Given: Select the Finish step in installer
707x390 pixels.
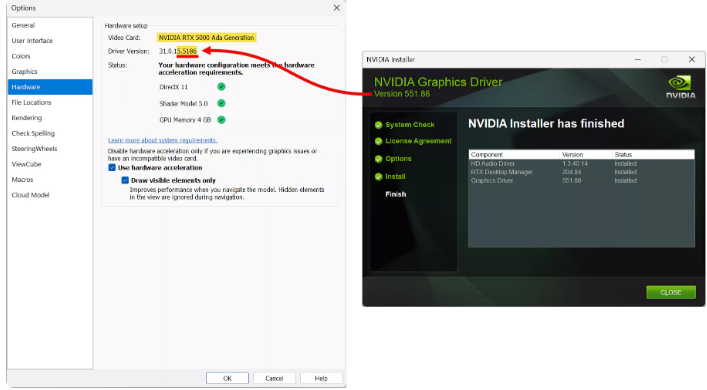Looking at the screenshot, I should pyautogui.click(x=395, y=194).
